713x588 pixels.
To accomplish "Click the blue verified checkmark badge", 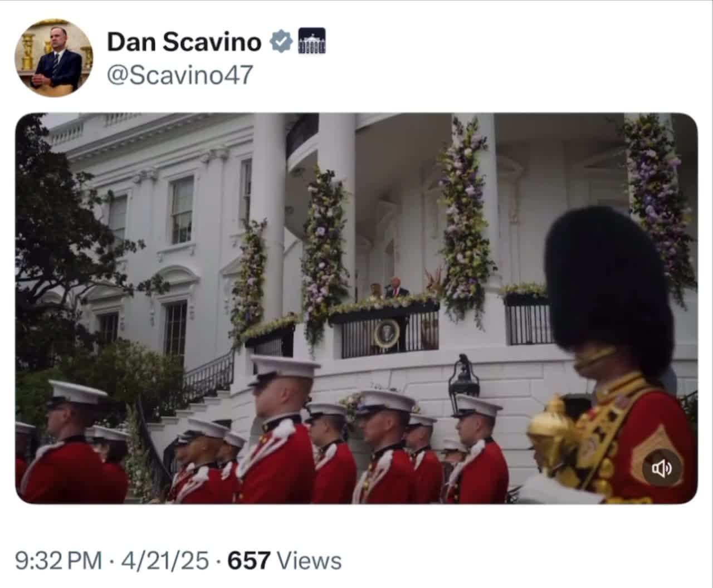I will coord(281,42).
